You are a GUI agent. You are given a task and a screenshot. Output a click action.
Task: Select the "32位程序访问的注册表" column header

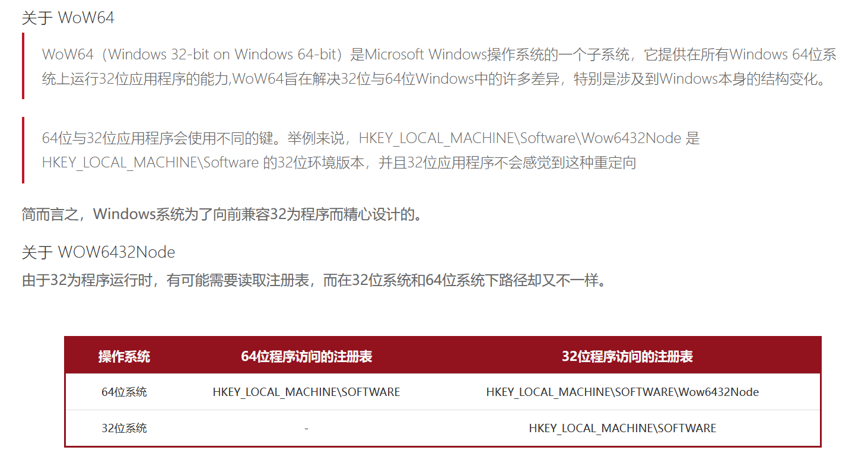[627, 356]
